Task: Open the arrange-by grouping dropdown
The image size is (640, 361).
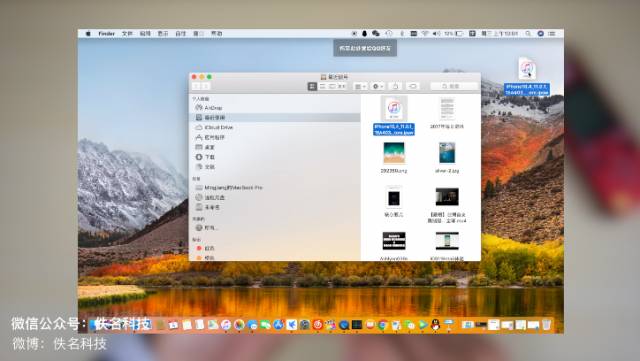Action: (x=360, y=86)
